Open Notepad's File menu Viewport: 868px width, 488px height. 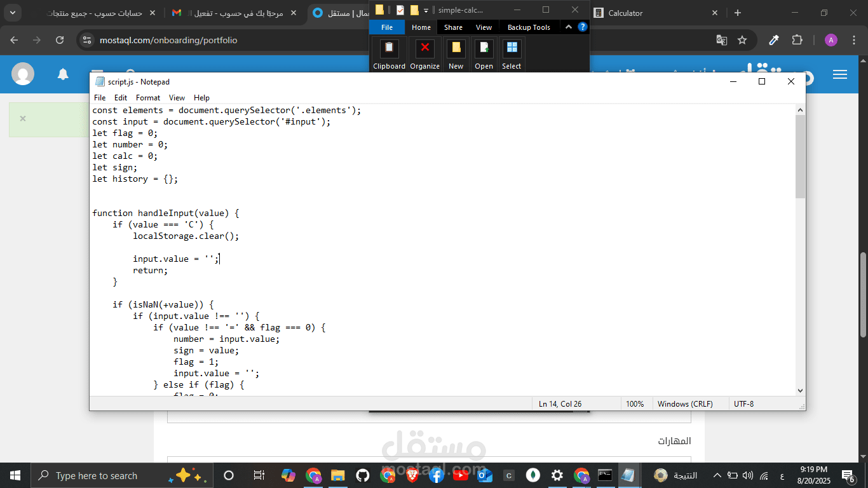(100, 98)
